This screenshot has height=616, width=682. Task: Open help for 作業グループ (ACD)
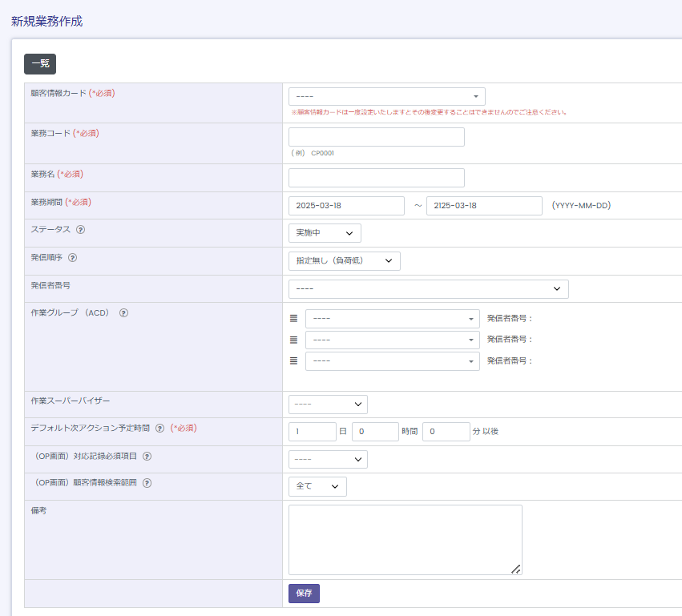tap(123, 312)
